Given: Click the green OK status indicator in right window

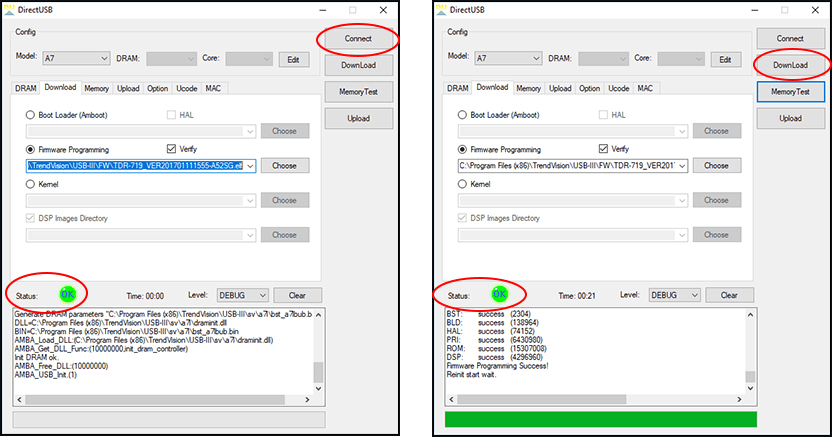Looking at the screenshot, I should pos(499,295).
